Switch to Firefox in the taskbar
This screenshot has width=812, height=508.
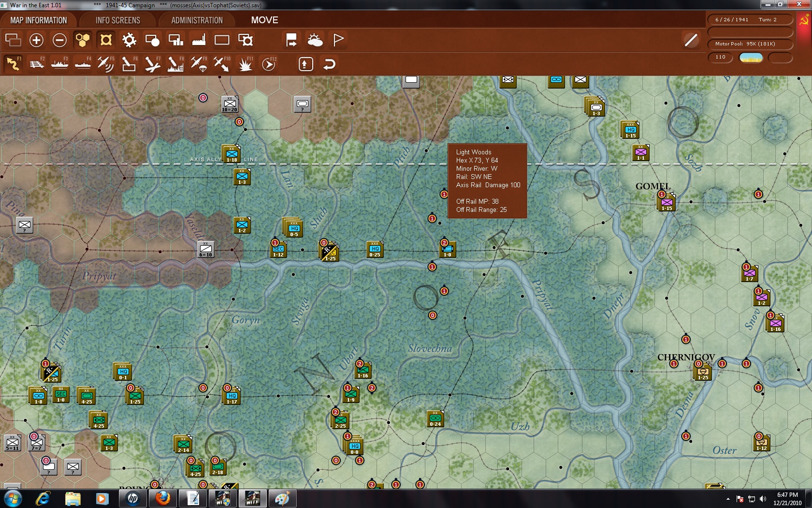pyautogui.click(x=163, y=498)
